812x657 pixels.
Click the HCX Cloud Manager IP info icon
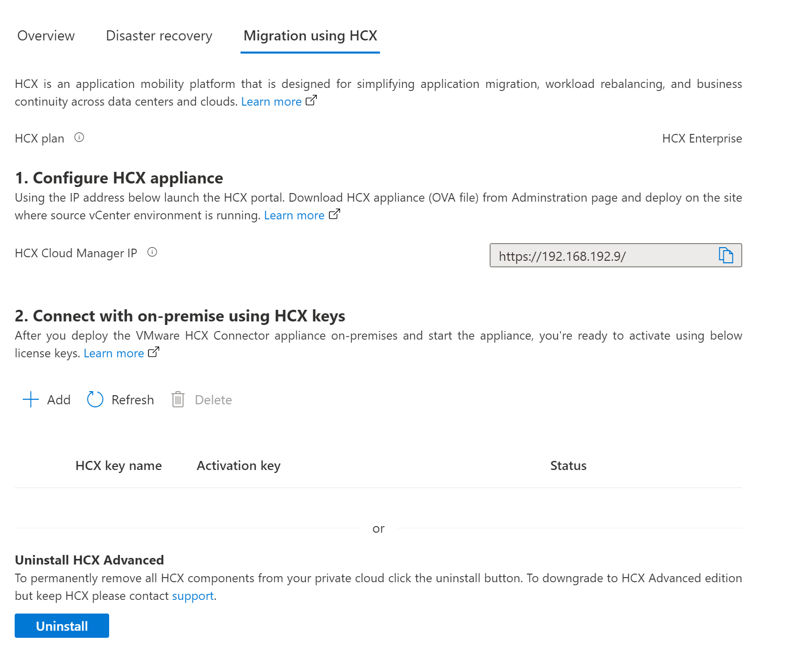point(152,252)
